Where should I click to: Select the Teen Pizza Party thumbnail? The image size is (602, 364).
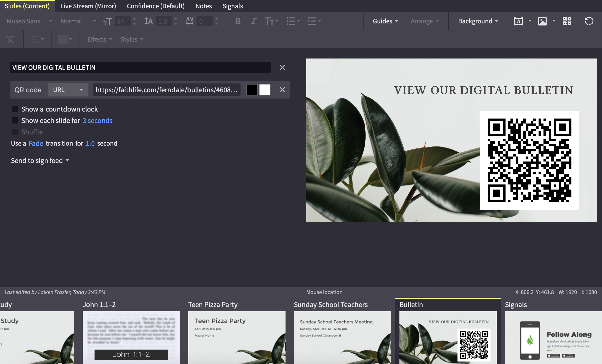[237, 337]
